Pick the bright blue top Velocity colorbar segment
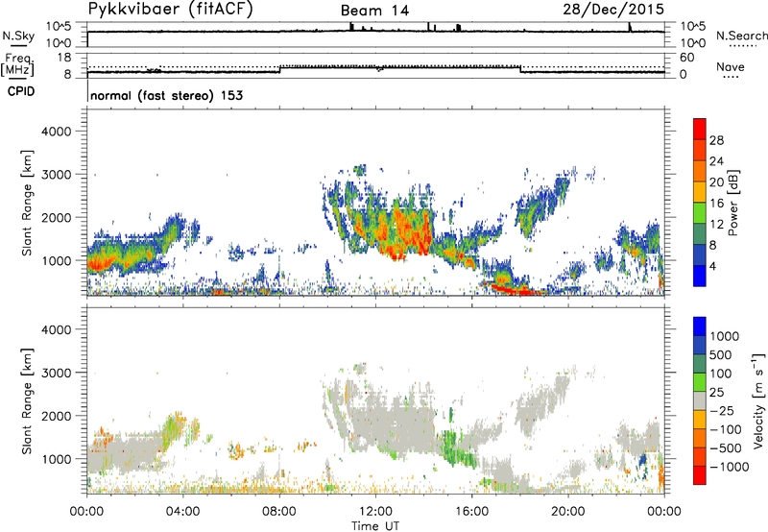The height and width of the screenshot is (532, 768). pos(700,326)
